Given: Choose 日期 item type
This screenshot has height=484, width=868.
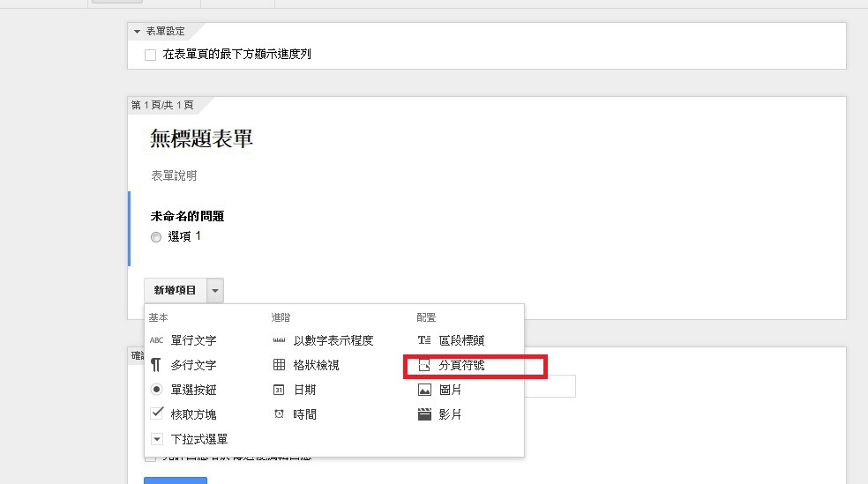Looking at the screenshot, I should (304, 390).
